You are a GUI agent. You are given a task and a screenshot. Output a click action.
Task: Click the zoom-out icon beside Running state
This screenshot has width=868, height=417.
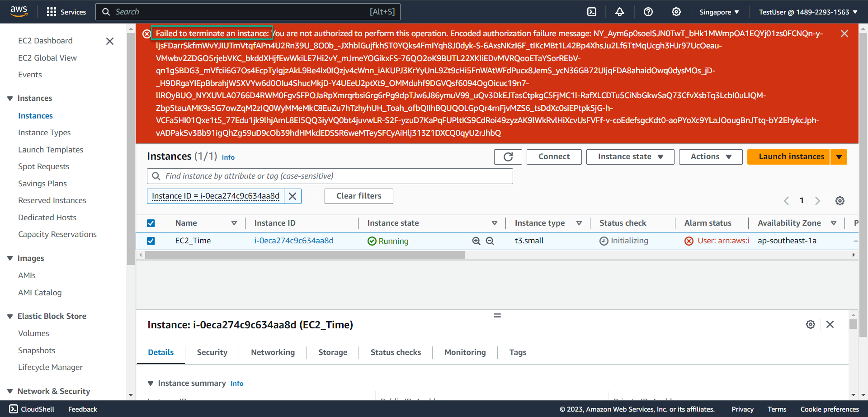[490, 241]
